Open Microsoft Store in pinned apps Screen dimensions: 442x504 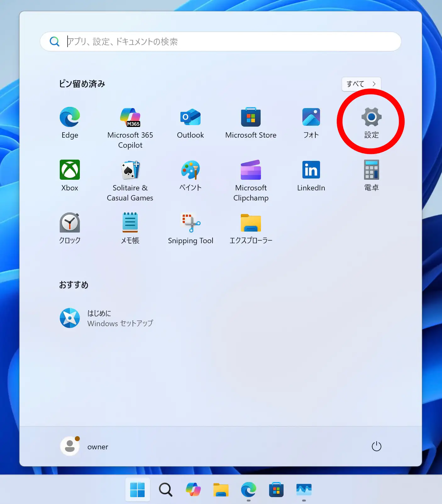[x=251, y=123]
